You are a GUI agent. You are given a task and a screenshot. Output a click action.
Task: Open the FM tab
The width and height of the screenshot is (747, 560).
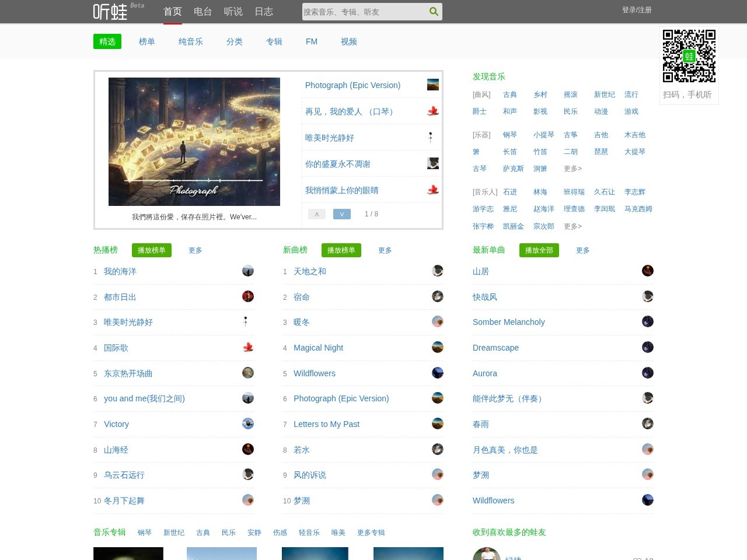[x=311, y=41]
